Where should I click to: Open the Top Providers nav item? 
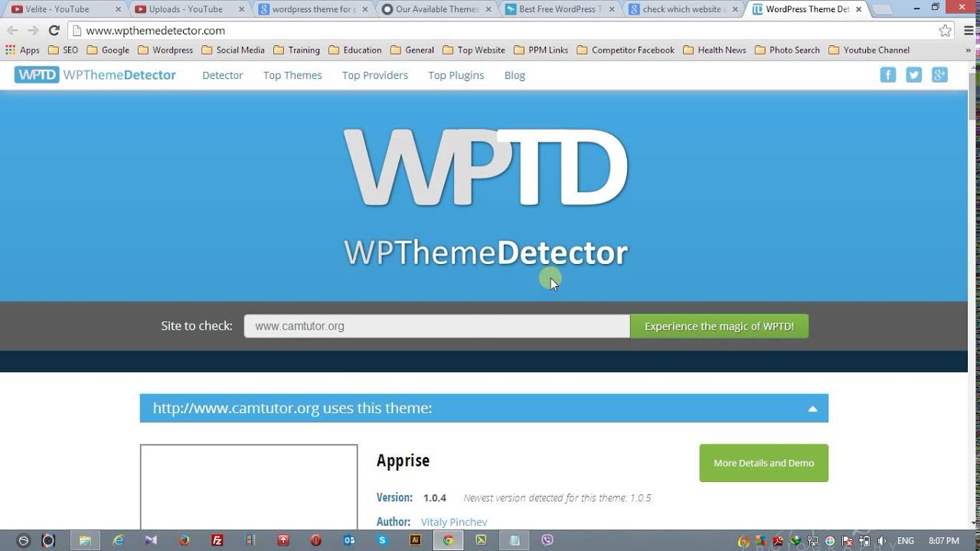375,75
